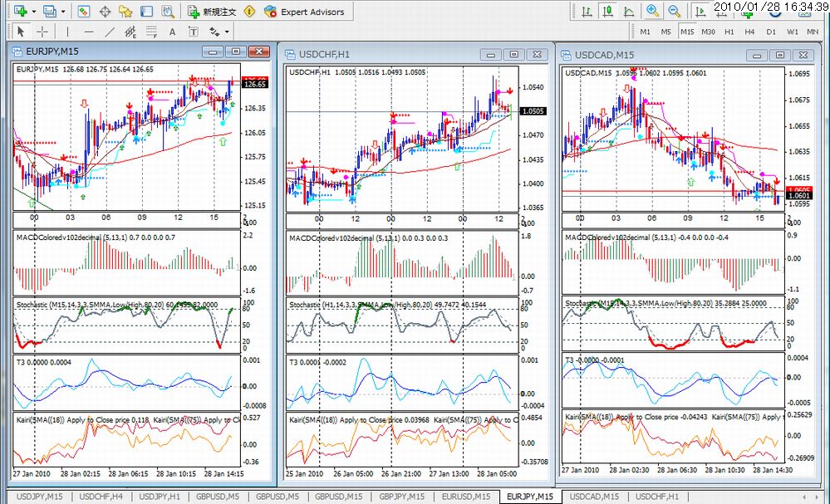Set timeframe to H4

[x=749, y=32]
